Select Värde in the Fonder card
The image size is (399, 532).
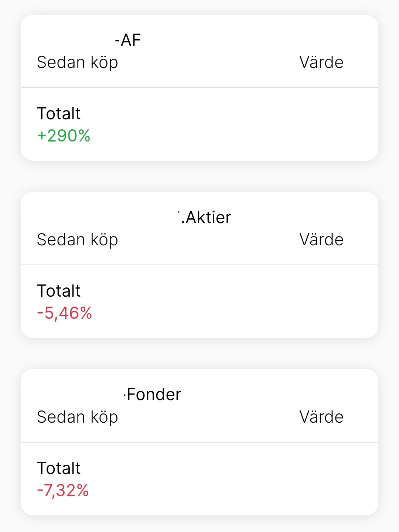pos(321,417)
